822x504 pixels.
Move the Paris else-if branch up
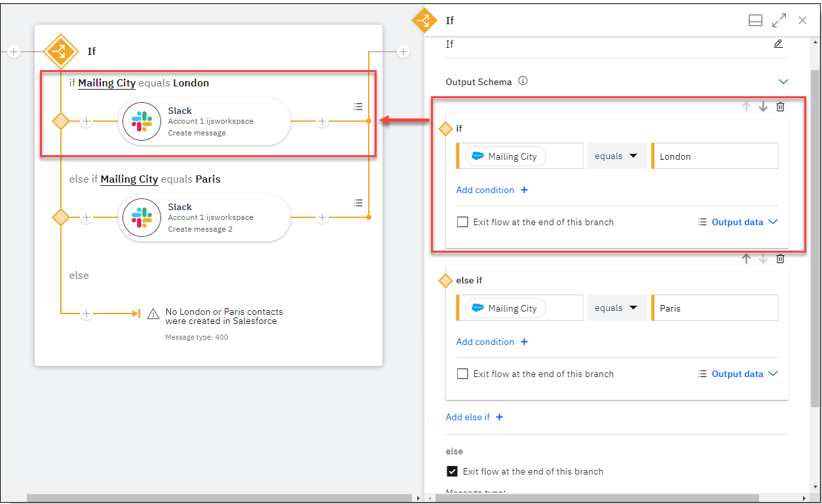point(746,259)
